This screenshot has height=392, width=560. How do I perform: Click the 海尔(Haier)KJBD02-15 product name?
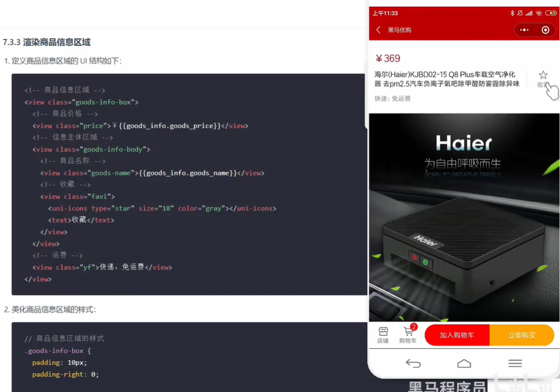coord(447,79)
